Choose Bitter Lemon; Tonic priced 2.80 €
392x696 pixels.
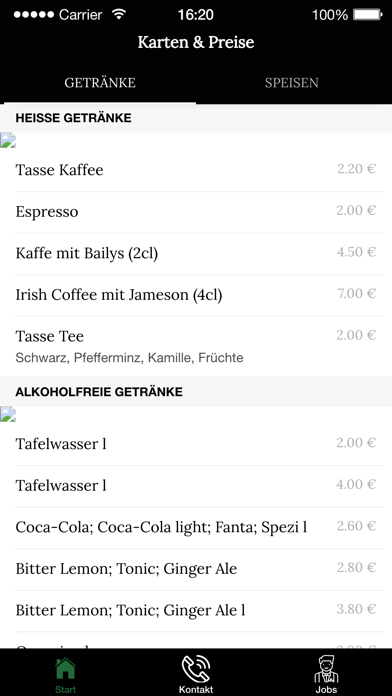(196, 570)
